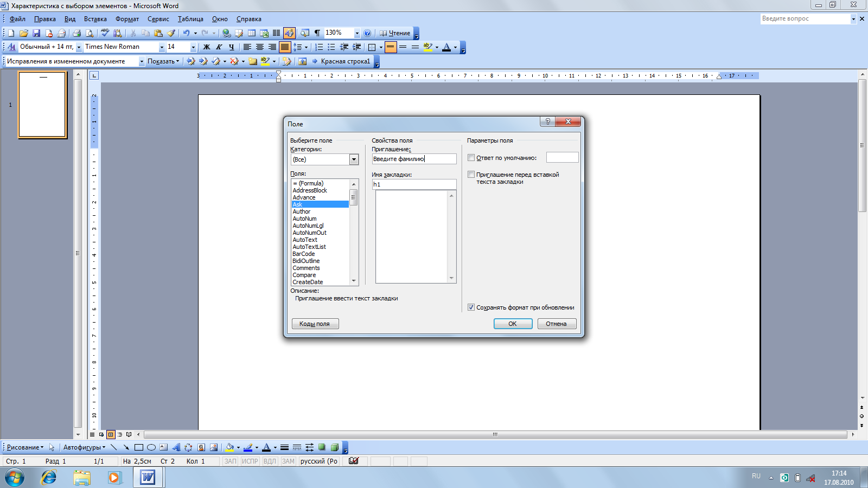Pick the Line drawing tool
Image resolution: width=868 pixels, height=488 pixels.
(113, 447)
